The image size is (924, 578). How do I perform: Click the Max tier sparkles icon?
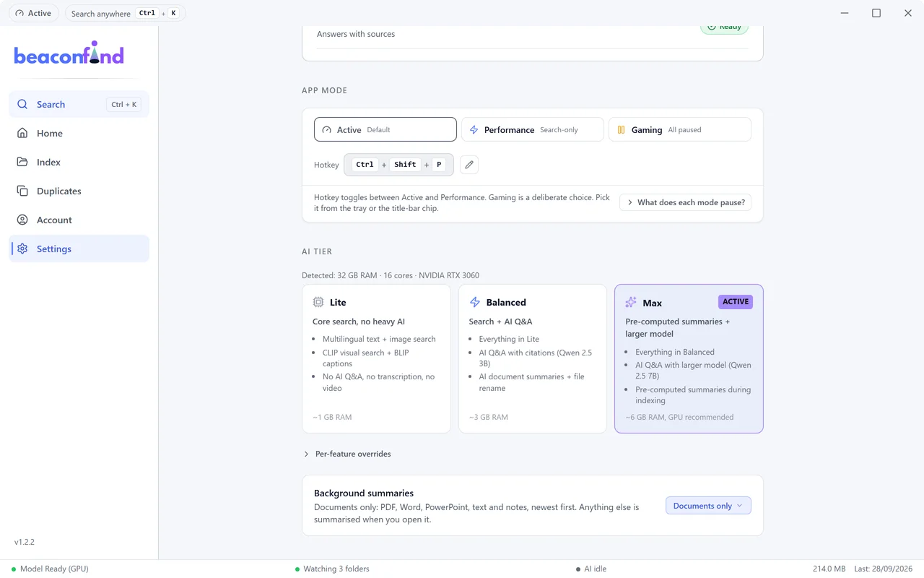pos(631,303)
